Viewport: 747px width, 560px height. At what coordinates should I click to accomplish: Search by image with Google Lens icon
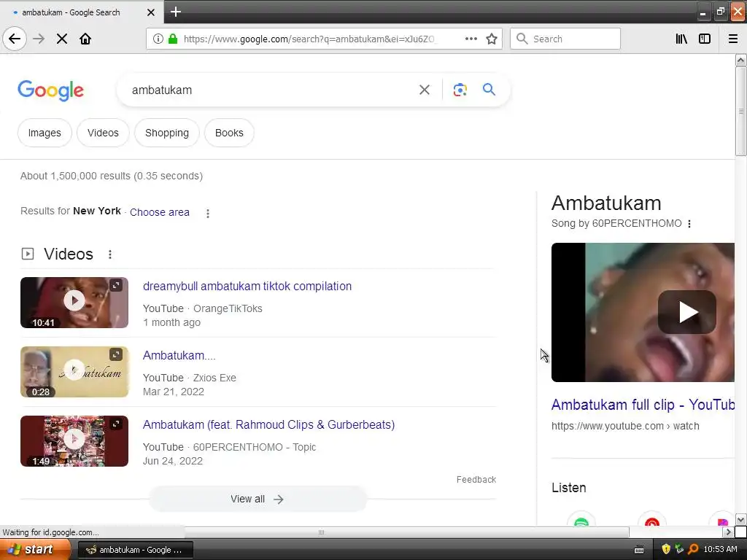(x=460, y=90)
